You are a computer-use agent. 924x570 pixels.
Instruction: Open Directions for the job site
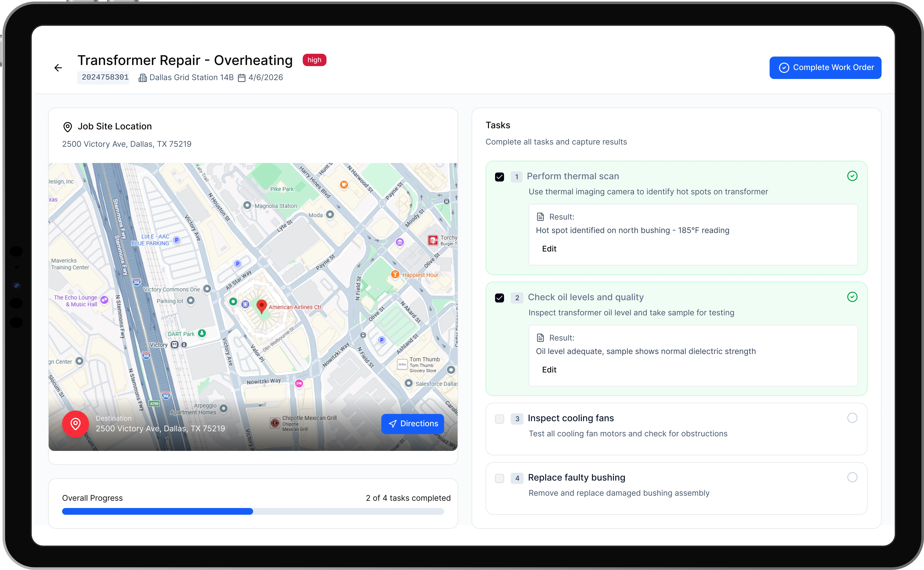pos(412,424)
